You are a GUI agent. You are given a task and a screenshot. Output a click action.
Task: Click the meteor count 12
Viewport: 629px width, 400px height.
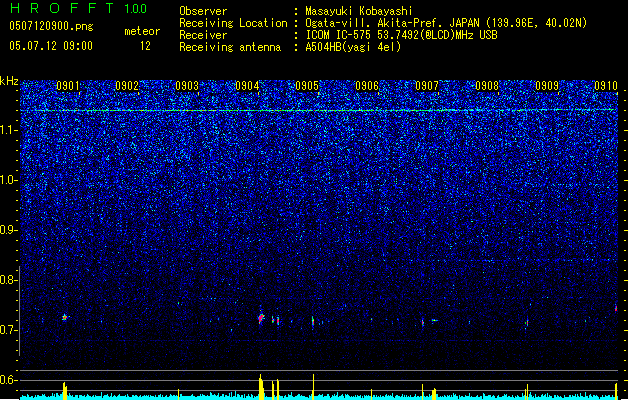[145, 46]
